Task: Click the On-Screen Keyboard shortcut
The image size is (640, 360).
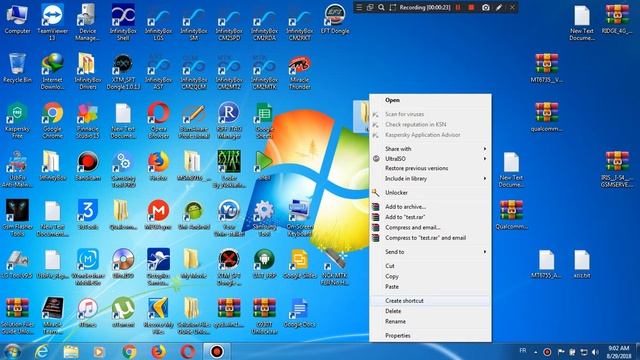Action: point(300,219)
